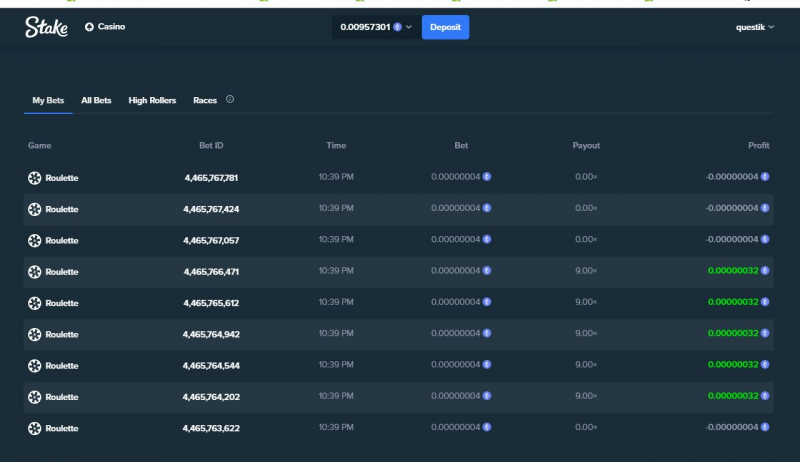Click ETH icon in Profit column, row 4,465,764,202

765,396
